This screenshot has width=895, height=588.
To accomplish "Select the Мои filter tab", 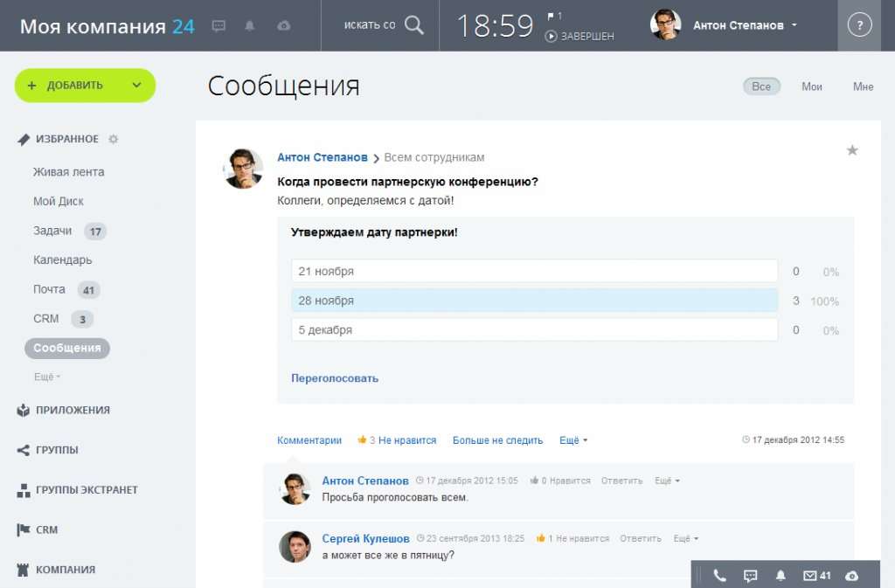I will pos(812,86).
